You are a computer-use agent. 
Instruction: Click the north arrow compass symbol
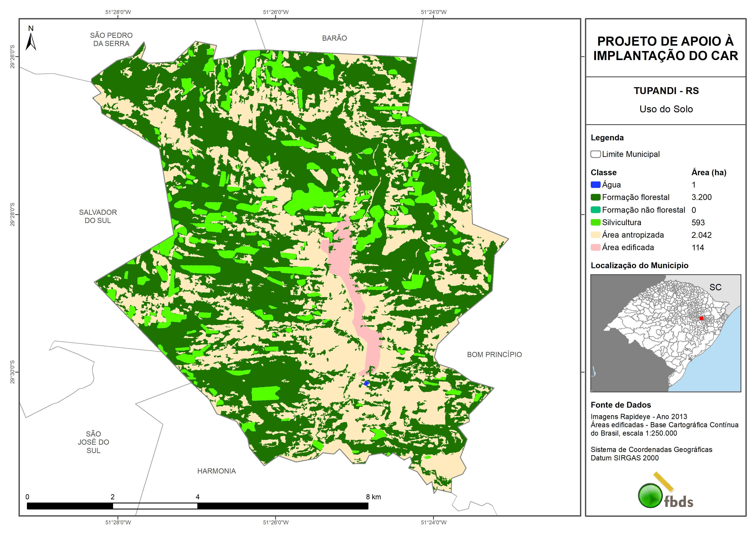[x=31, y=42]
